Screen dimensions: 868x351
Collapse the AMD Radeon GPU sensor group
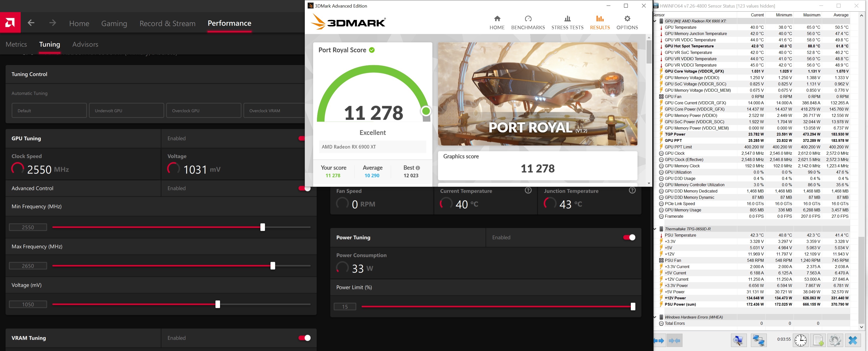[655, 21]
